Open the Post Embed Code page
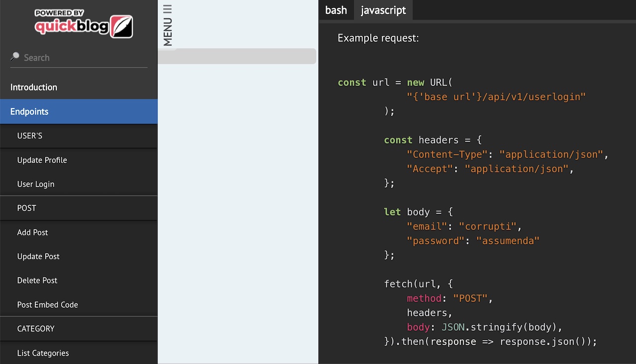This screenshot has width=636, height=364. point(47,304)
